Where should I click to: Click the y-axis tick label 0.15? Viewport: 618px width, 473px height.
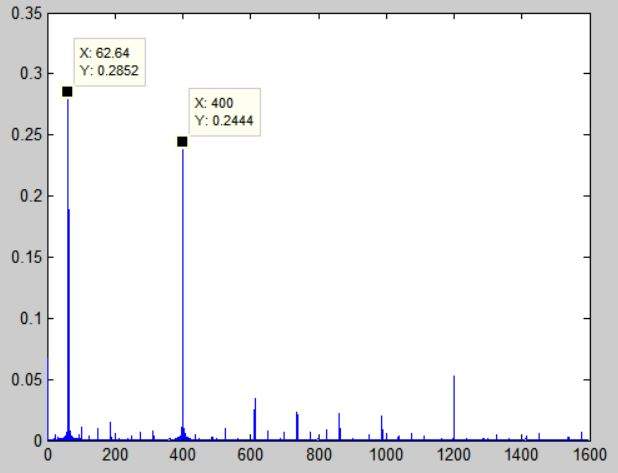(26, 257)
